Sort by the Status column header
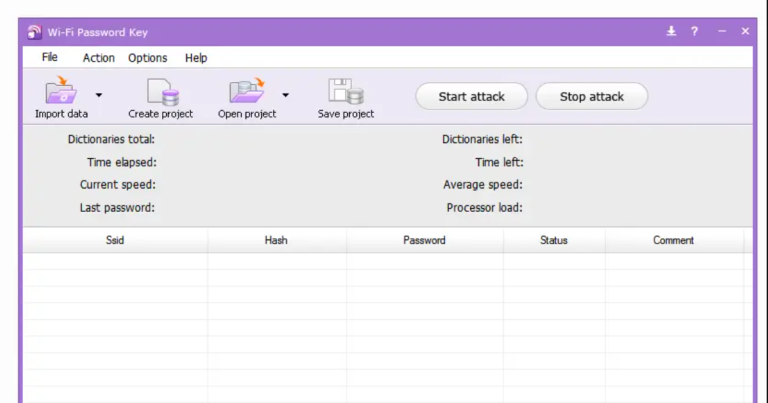 [554, 240]
